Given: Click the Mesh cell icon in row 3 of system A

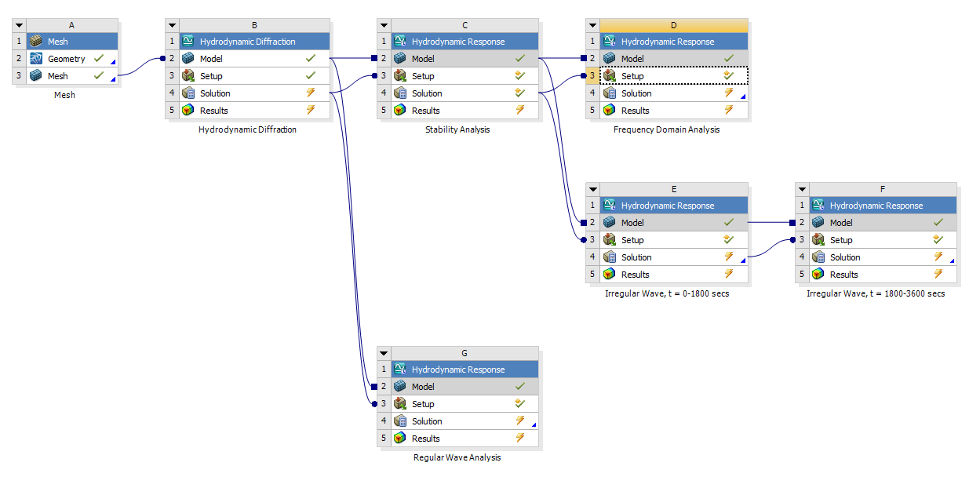Looking at the screenshot, I should click(36, 76).
